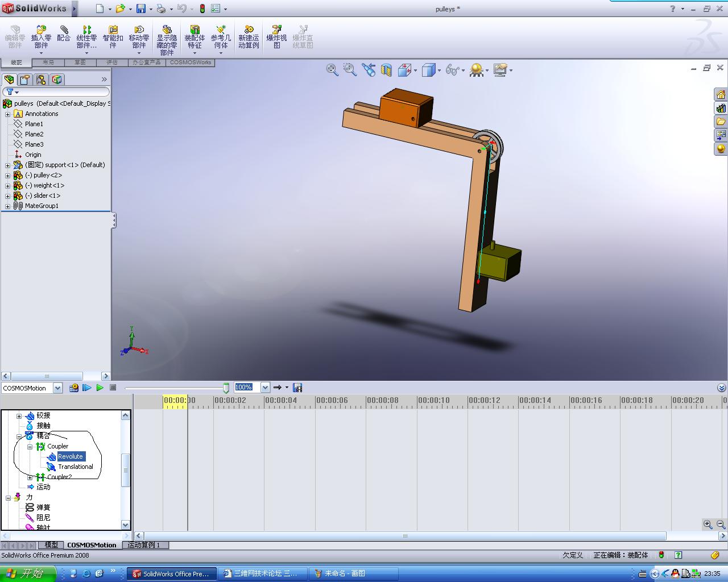Click the Print icon
The height and width of the screenshot is (582, 728).
coord(161,9)
